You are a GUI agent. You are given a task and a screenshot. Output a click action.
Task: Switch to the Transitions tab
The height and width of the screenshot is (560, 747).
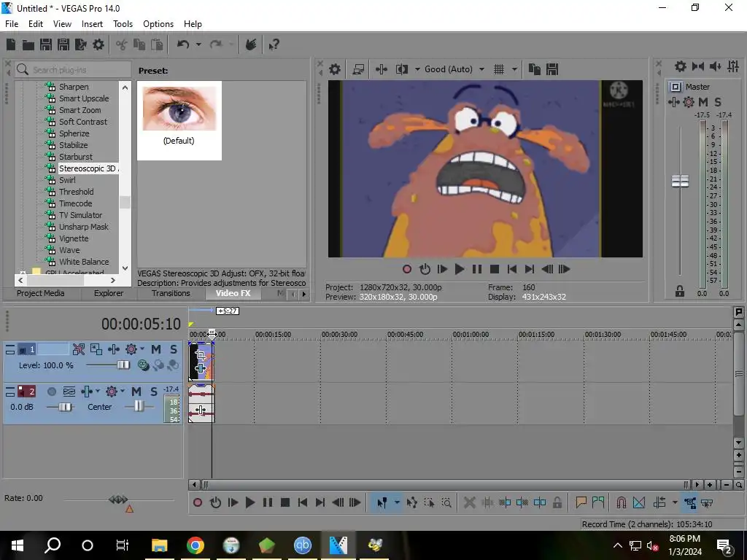pos(171,293)
